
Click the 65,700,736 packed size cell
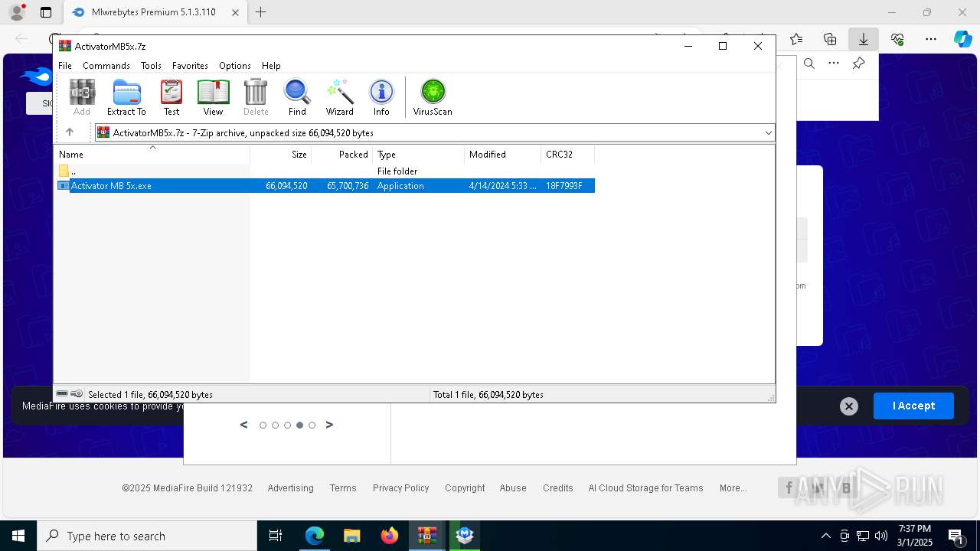coord(348,186)
